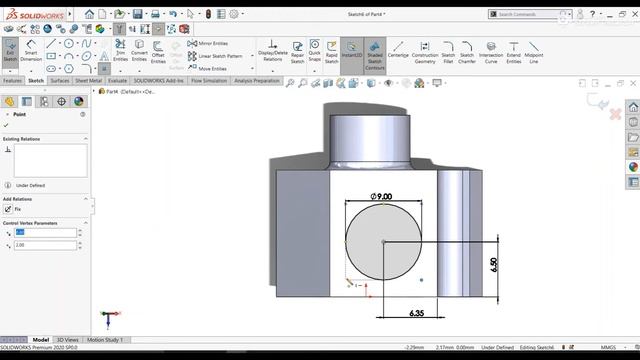The image size is (640, 360).
Task: Switch to the Surfaces tab
Action: pyautogui.click(x=60, y=81)
